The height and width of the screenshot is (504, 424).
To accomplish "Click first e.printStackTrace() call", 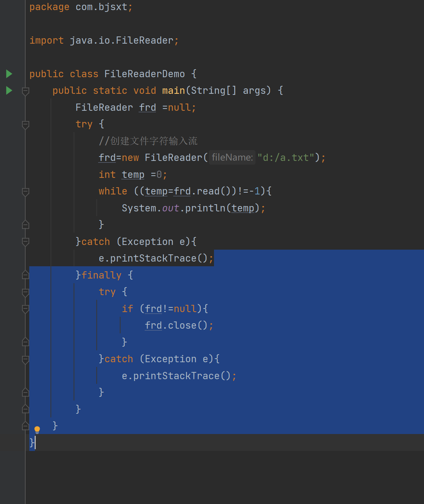I will pos(156,258).
